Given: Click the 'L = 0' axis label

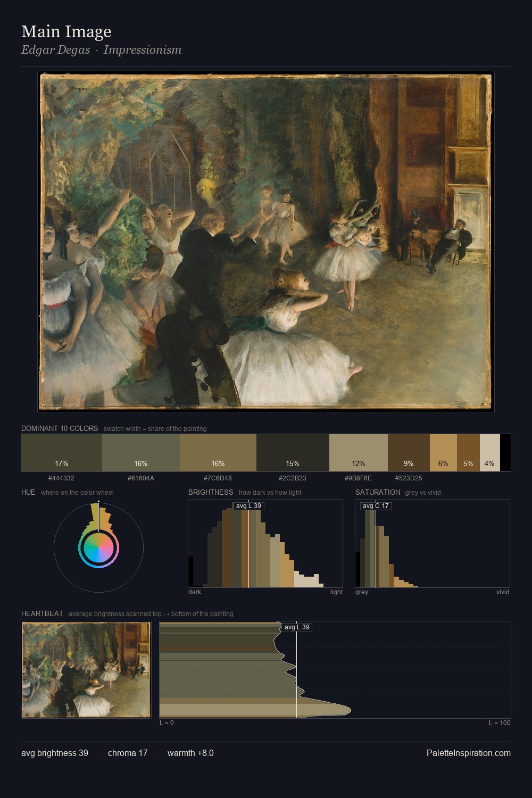Looking at the screenshot, I should coord(167,723).
